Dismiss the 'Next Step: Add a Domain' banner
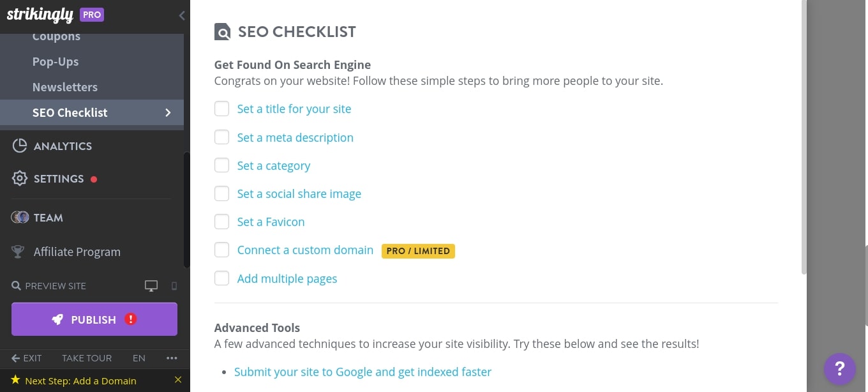 [178, 379]
